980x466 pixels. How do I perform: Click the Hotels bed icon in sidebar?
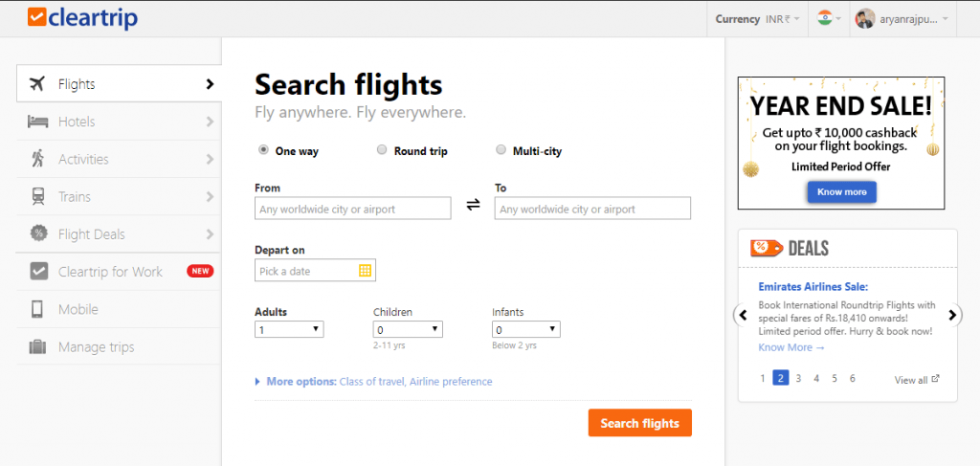click(x=38, y=122)
